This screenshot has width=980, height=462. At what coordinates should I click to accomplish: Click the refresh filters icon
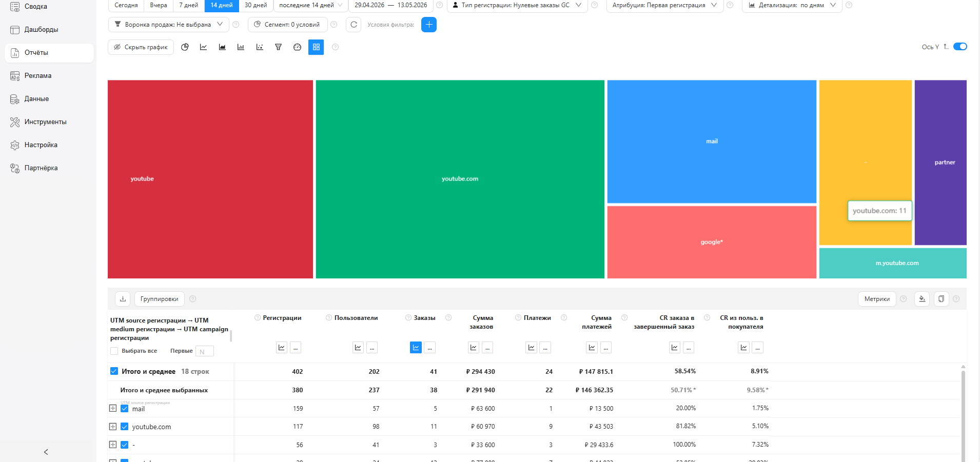tap(354, 25)
